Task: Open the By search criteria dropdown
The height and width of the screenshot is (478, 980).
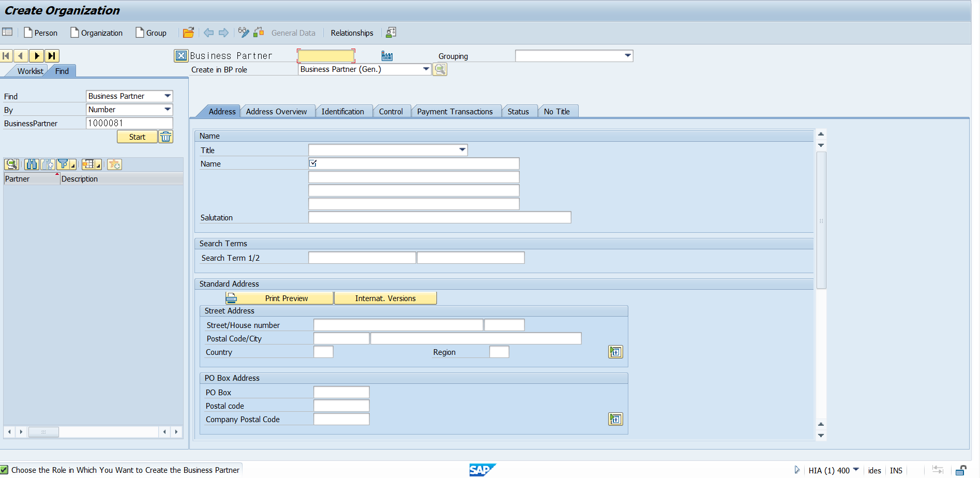Action: coord(168,109)
